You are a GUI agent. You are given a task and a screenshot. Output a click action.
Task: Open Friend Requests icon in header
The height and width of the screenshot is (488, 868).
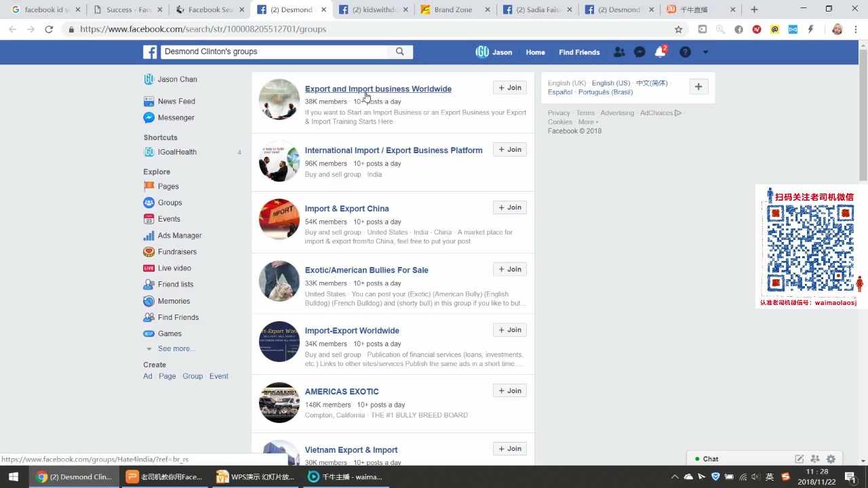point(619,52)
